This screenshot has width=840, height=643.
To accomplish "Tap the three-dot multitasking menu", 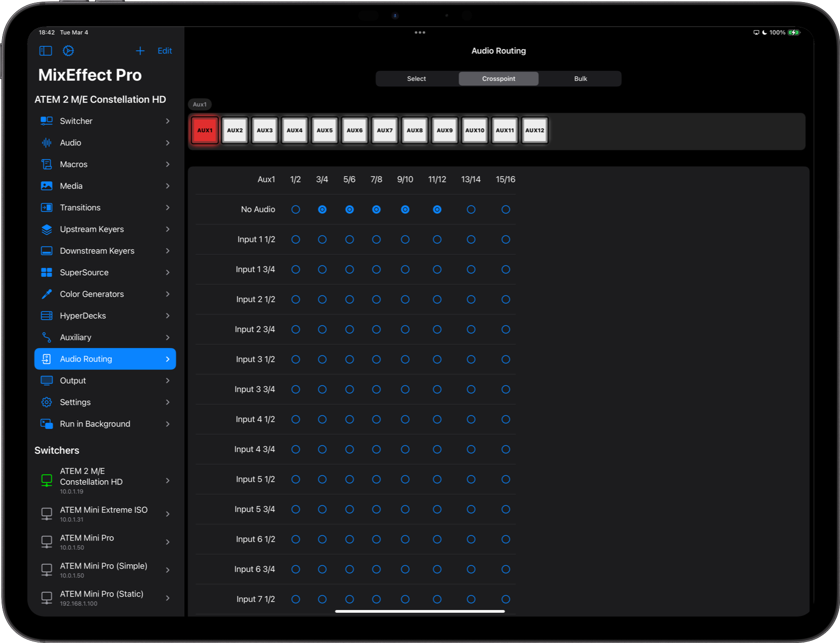I will pos(420,32).
